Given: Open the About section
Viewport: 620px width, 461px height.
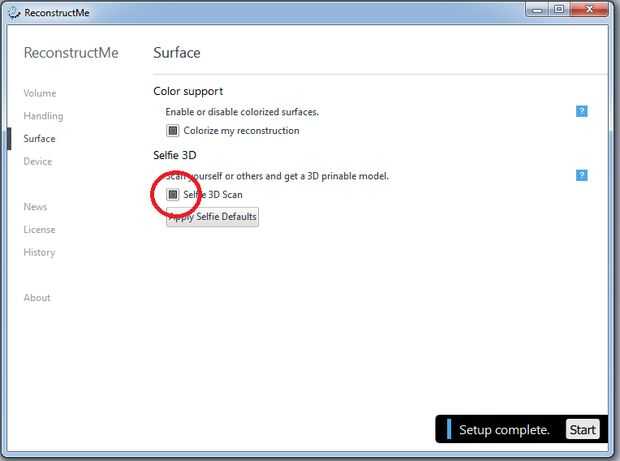Looking at the screenshot, I should pyautogui.click(x=37, y=298).
